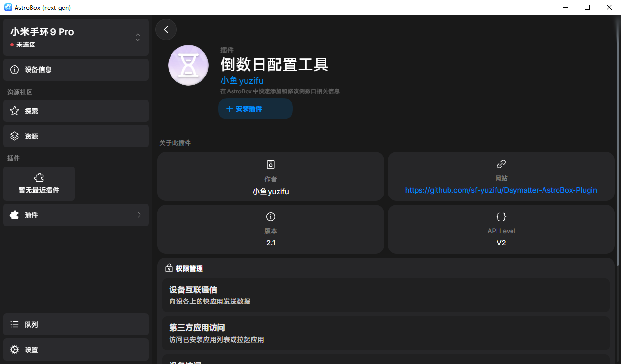This screenshot has height=364, width=621.
Task: Click the 权限管理 section heading
Action: tap(189, 269)
